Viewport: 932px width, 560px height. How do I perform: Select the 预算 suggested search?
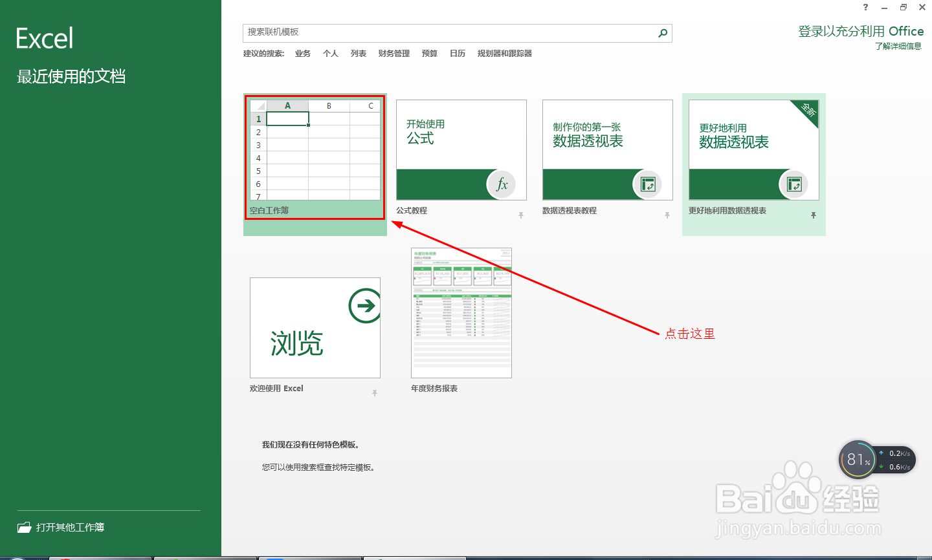click(430, 54)
